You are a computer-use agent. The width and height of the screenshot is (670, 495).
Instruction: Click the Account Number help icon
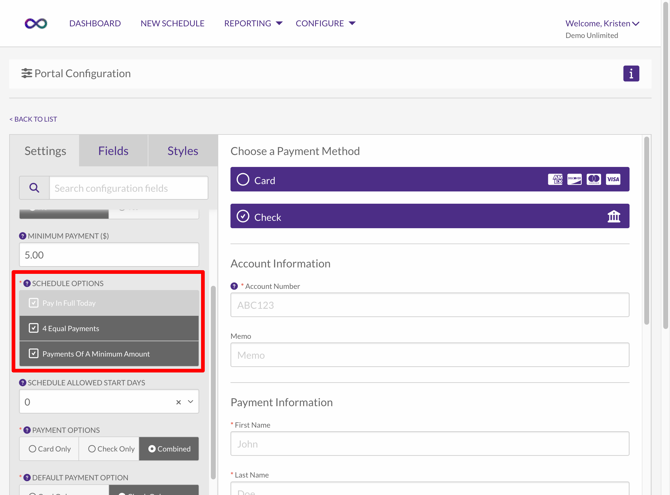click(x=234, y=286)
